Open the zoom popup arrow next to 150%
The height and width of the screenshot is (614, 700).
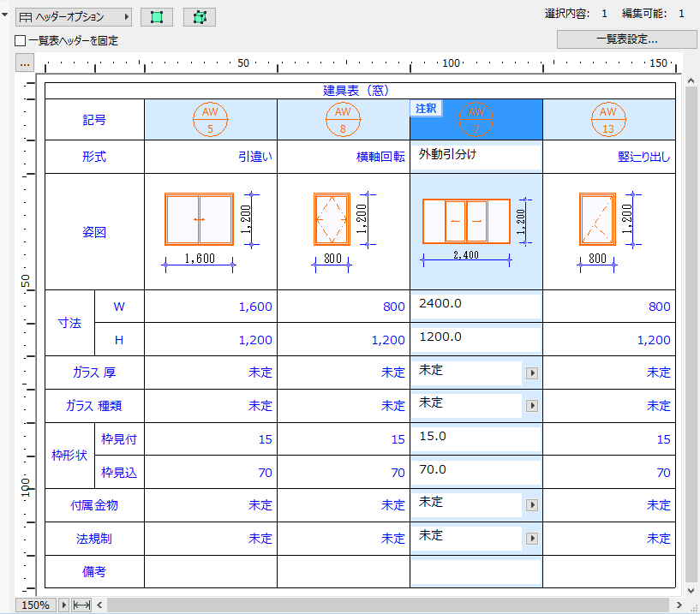63,605
